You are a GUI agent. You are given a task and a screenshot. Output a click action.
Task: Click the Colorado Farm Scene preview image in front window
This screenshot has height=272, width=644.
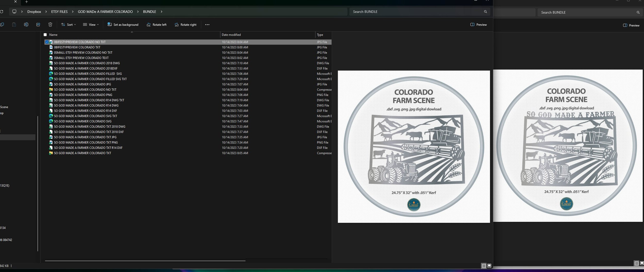point(414,146)
